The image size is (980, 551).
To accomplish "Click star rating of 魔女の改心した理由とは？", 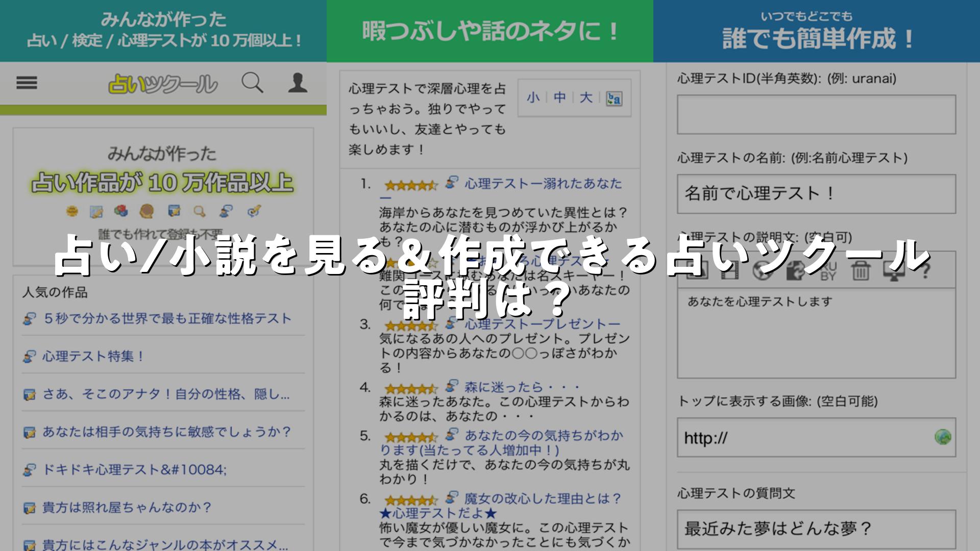I will tap(411, 500).
